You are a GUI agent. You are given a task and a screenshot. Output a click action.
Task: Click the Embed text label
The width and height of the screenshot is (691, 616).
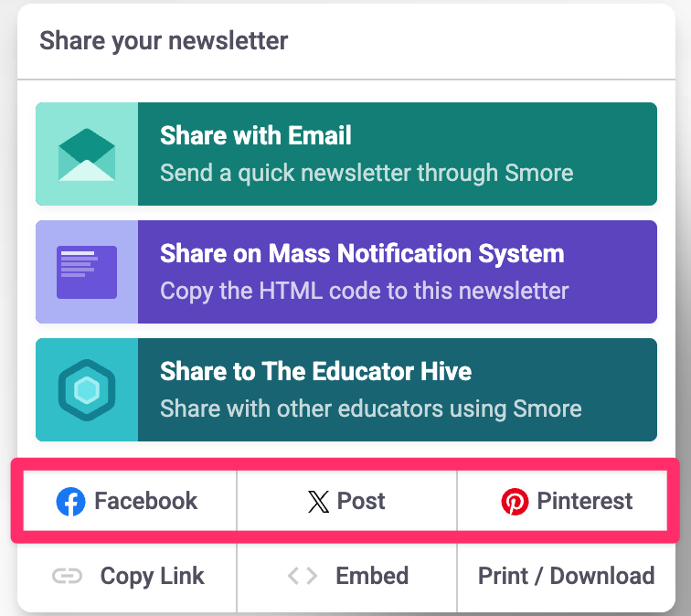(x=372, y=576)
